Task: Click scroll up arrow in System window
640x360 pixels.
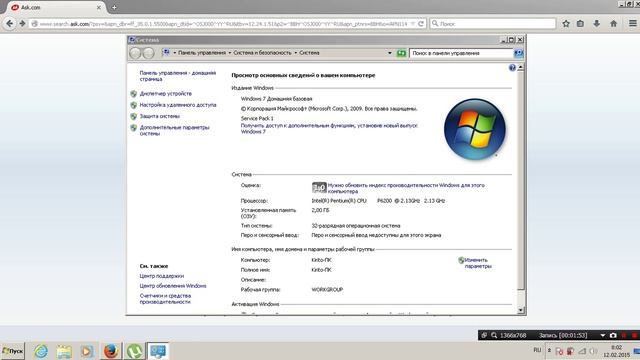Action: tap(520, 67)
